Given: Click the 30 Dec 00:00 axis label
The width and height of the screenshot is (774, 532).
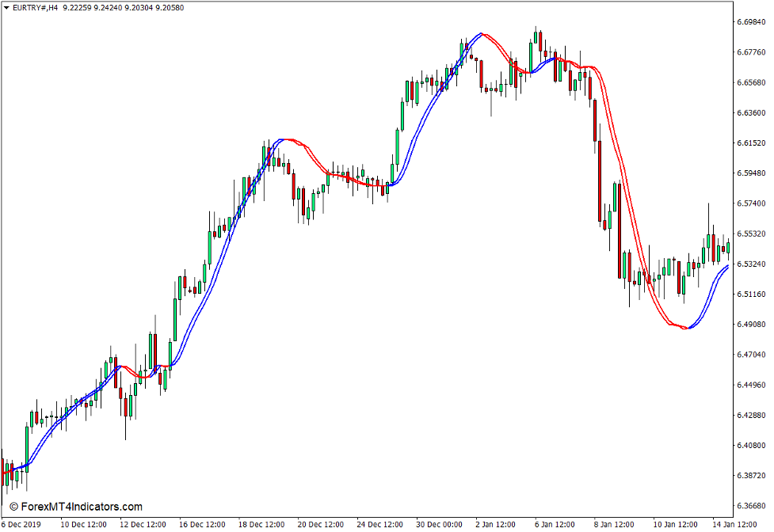Looking at the screenshot, I should pyautogui.click(x=439, y=522).
